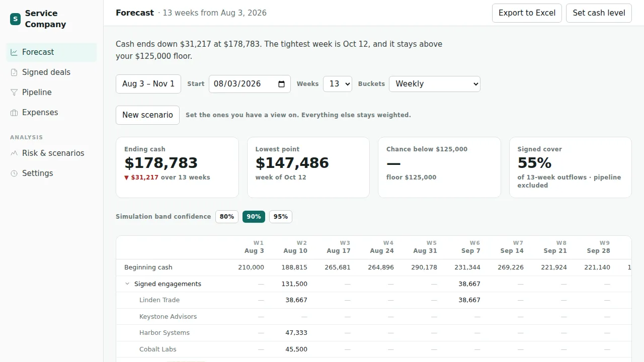644x362 pixels.
Task: Select the 90% confidence band
Action: coord(254,217)
